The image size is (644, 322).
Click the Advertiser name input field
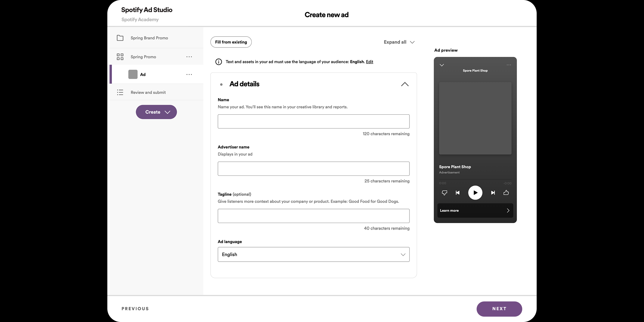click(313, 169)
